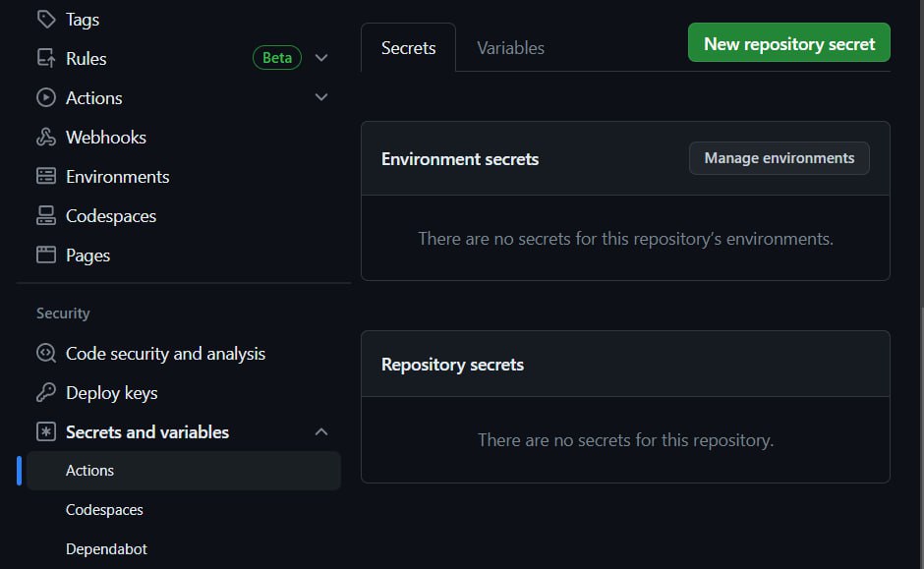Open the Webhooks settings link
924x569 pixels.
tap(106, 138)
